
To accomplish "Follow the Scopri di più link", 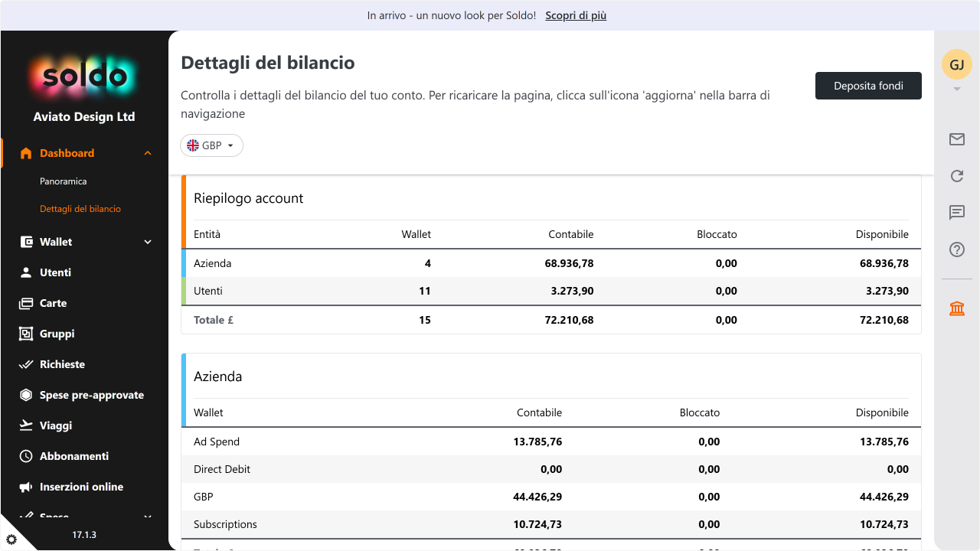I will (576, 15).
